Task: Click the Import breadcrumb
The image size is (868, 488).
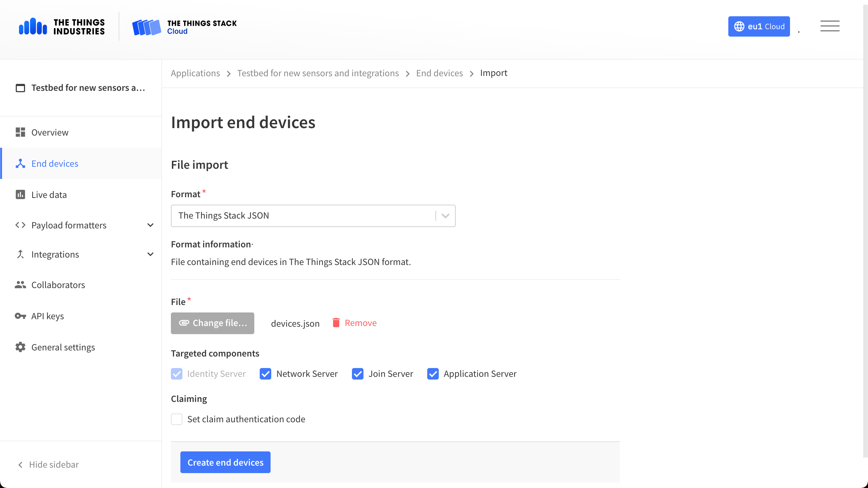Action: pos(494,73)
